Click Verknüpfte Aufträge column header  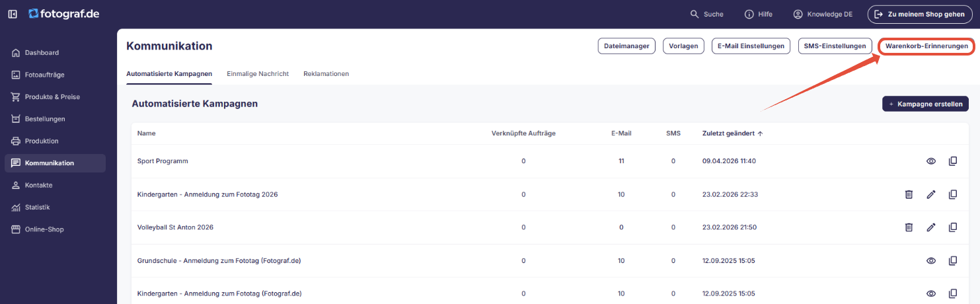[523, 133]
